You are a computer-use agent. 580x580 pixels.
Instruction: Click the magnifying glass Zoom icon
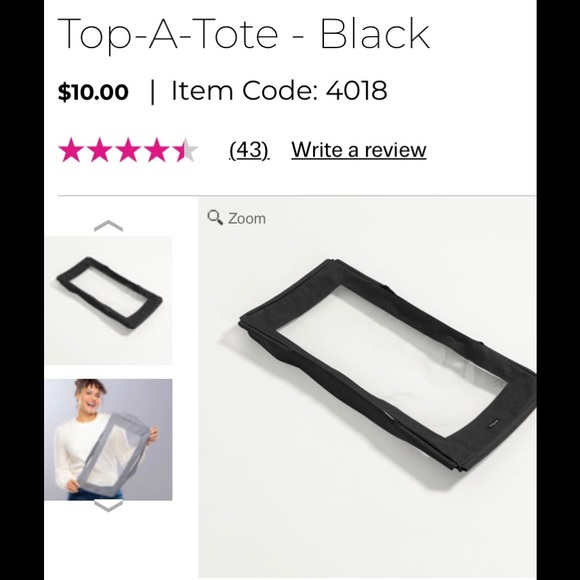[x=215, y=218]
